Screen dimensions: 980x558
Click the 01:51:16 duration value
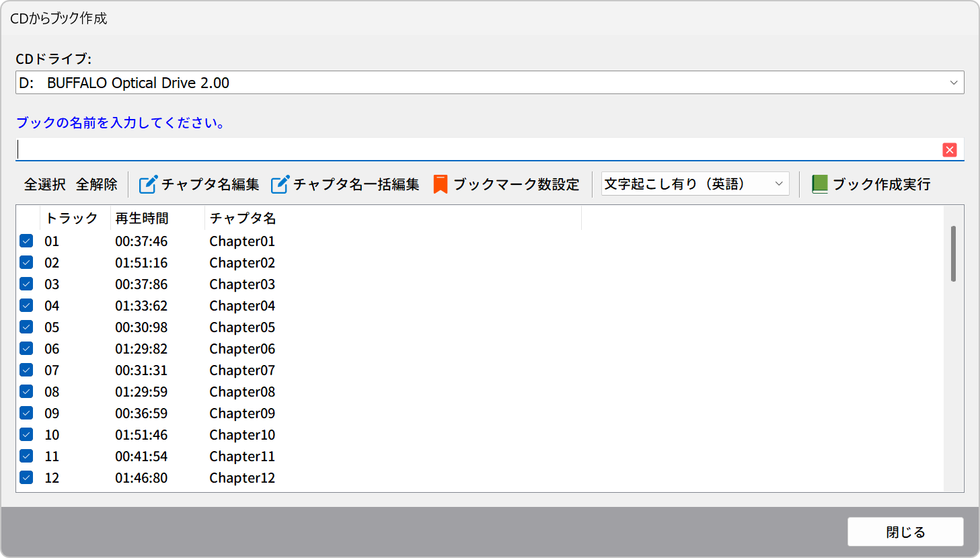point(141,262)
